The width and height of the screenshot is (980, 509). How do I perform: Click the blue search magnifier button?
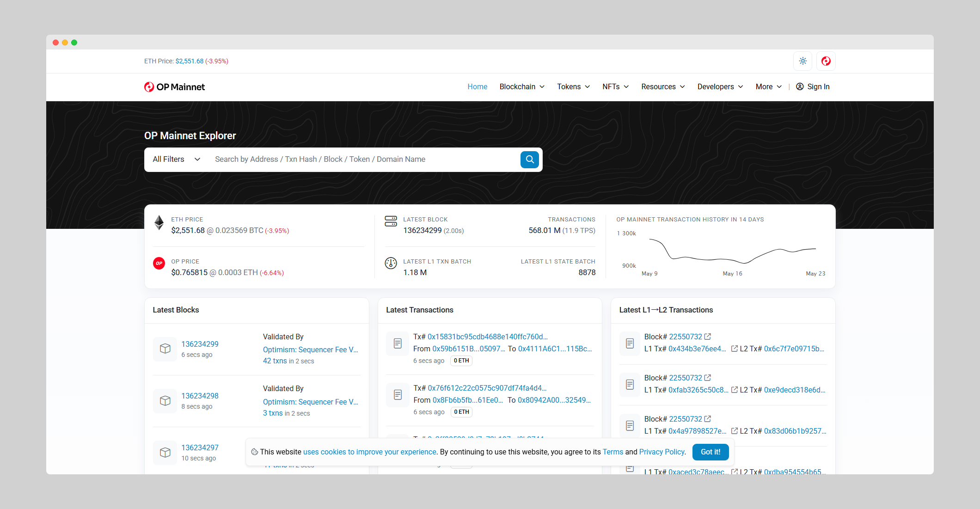[530, 159]
